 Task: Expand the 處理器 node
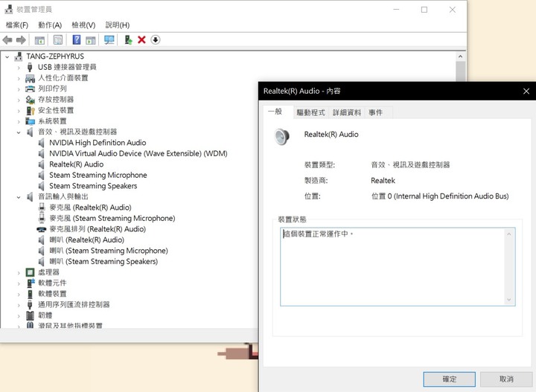coord(19,272)
